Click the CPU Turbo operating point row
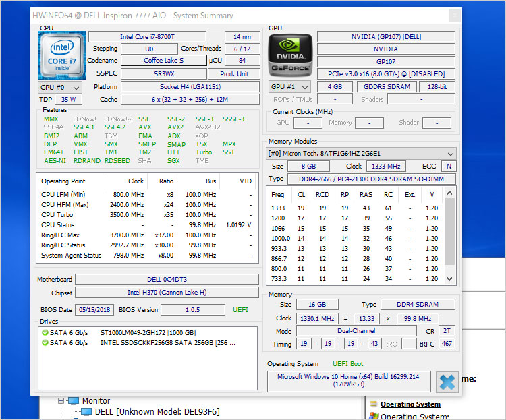 (x=146, y=215)
